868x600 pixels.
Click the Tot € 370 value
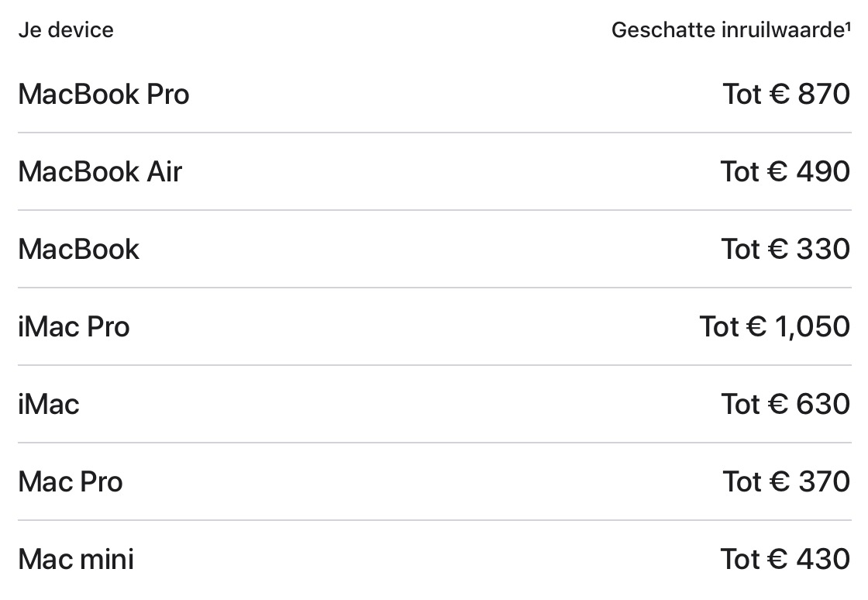pos(786,481)
